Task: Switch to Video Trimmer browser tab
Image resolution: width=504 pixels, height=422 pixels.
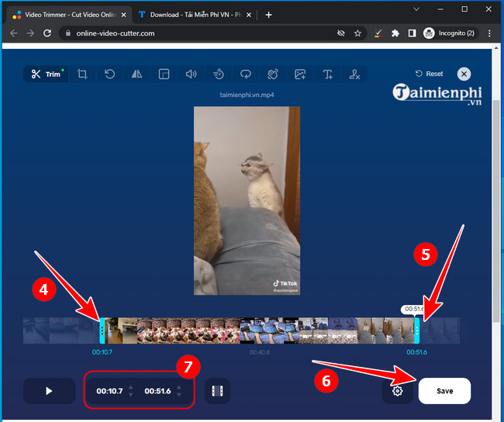Action: [x=65, y=15]
